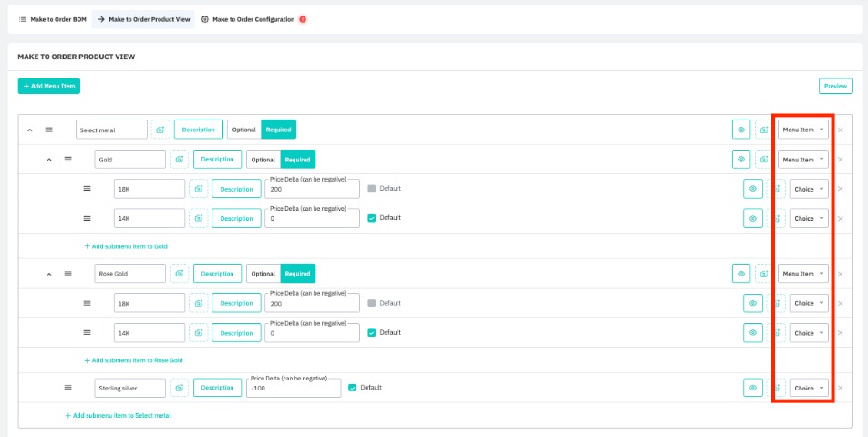
Task: Open the type dropdown for Select metal
Action: (x=802, y=130)
